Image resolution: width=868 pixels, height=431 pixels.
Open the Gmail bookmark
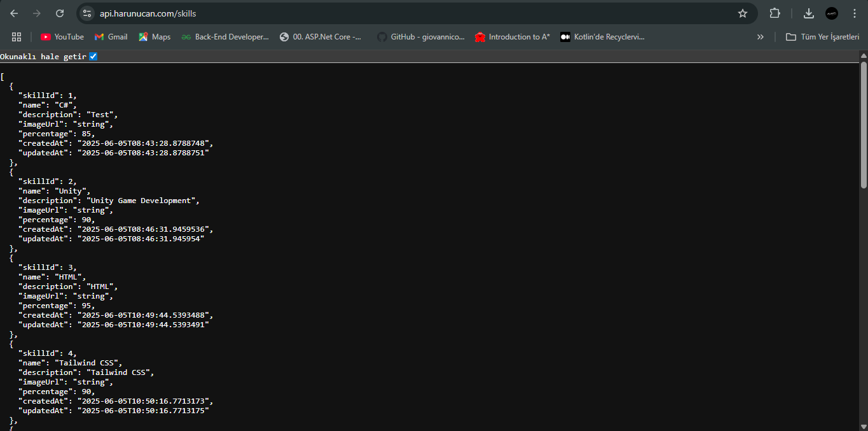111,36
